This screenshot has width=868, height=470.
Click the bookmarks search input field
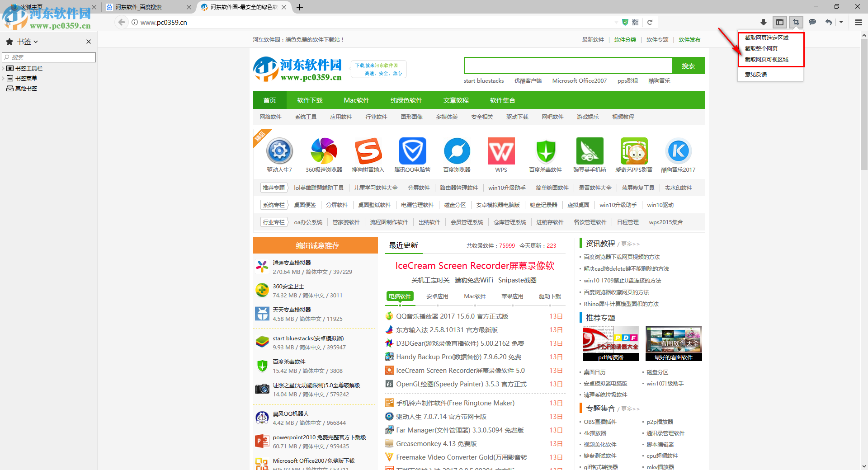pyautogui.click(x=49, y=57)
